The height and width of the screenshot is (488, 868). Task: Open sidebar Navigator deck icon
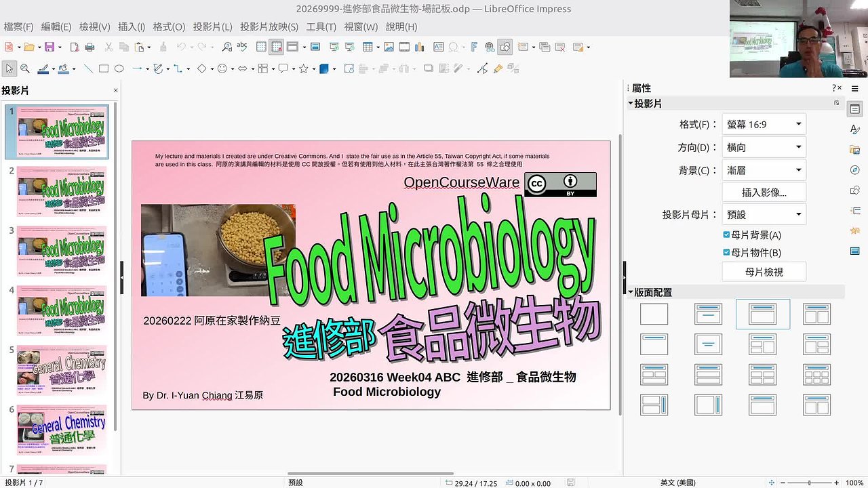(x=854, y=169)
